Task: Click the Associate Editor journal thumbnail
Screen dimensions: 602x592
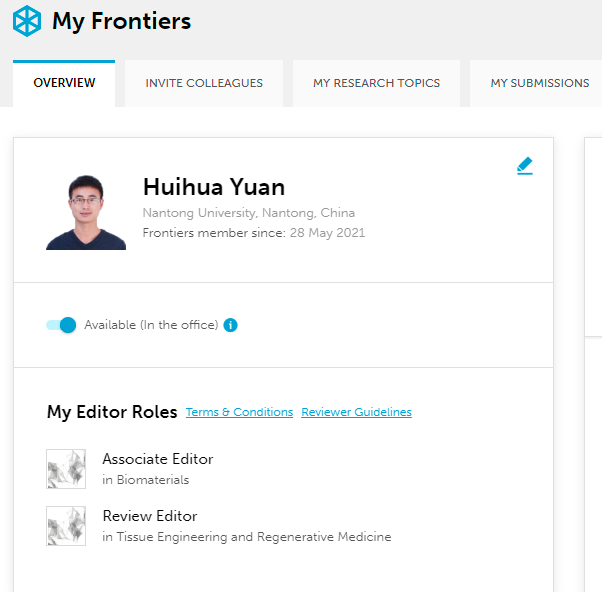Action: (66, 469)
